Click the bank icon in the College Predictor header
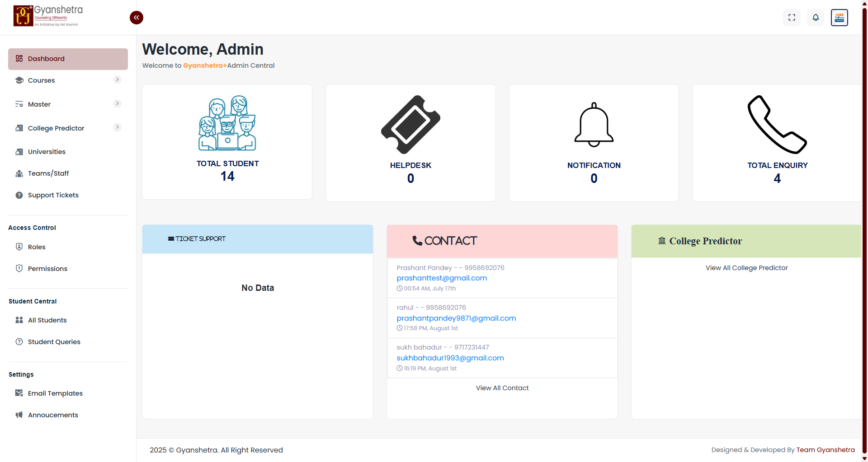Image resolution: width=868 pixels, height=462 pixels. point(662,241)
